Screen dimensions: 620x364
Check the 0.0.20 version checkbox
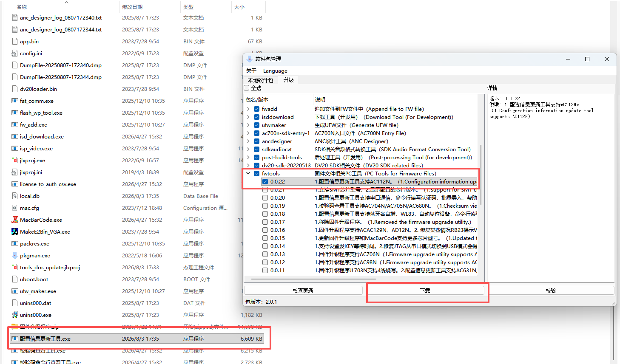[265, 198]
